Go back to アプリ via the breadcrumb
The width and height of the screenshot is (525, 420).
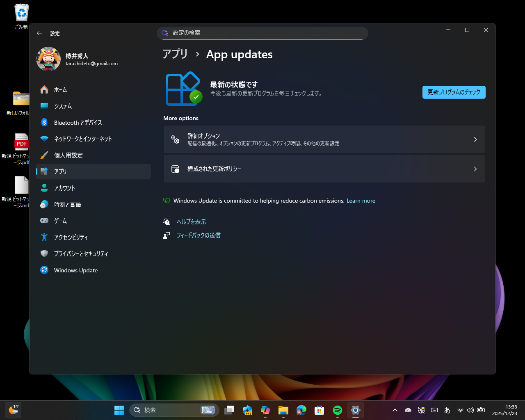[175, 54]
